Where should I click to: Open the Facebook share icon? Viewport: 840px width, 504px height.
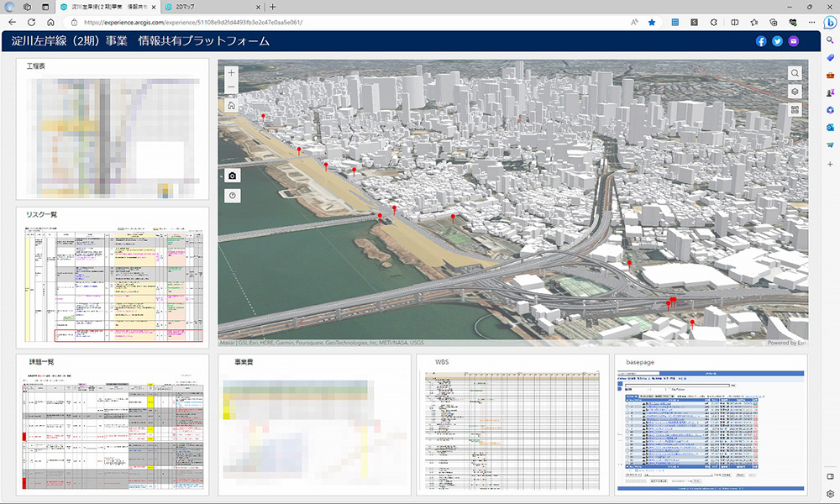761,41
